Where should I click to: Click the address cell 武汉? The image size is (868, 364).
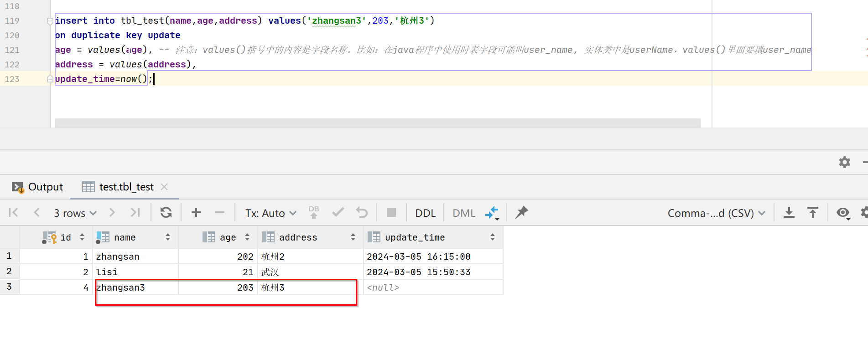pos(311,272)
